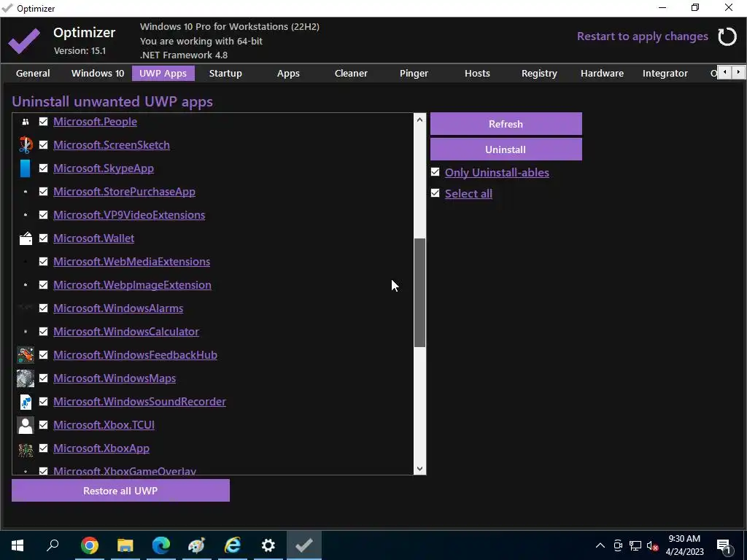Open the Hosts tab
The width and height of the screenshot is (747, 560).
tap(477, 74)
